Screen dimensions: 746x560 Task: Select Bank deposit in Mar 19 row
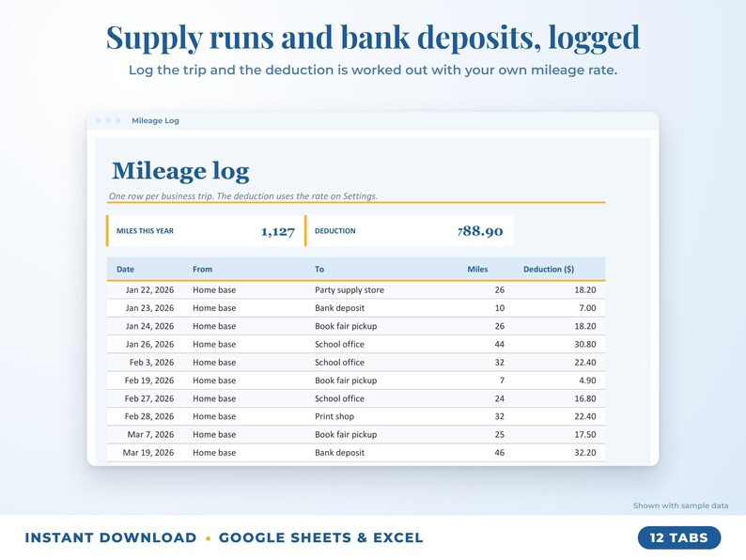tap(340, 453)
